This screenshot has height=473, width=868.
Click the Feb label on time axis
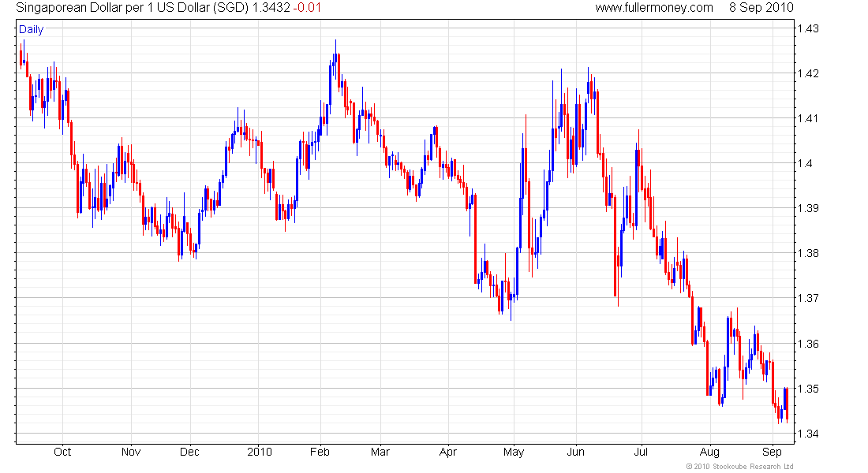click(320, 452)
